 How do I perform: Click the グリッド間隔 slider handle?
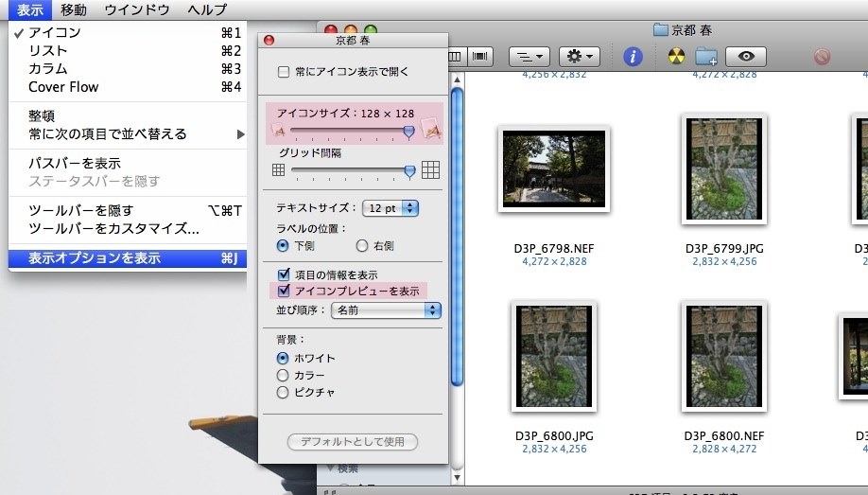coord(409,171)
